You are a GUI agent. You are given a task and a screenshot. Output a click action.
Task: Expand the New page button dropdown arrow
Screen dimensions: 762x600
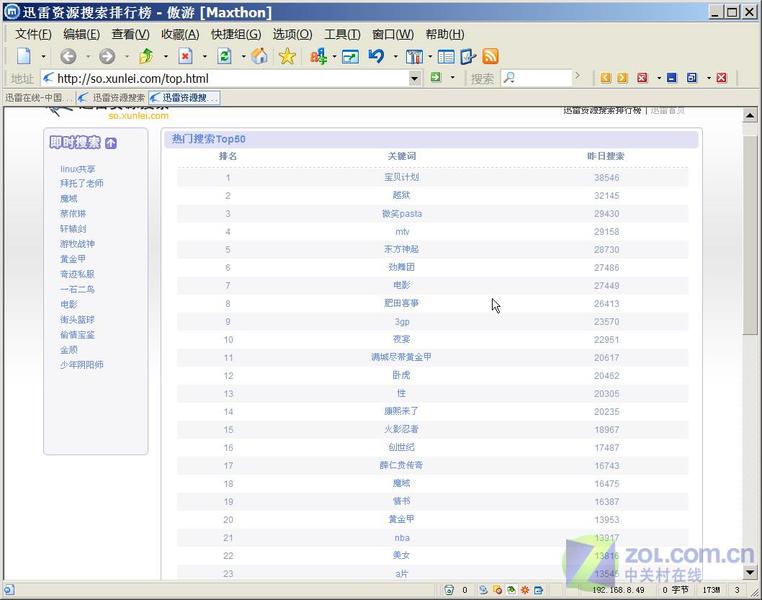tap(43, 57)
